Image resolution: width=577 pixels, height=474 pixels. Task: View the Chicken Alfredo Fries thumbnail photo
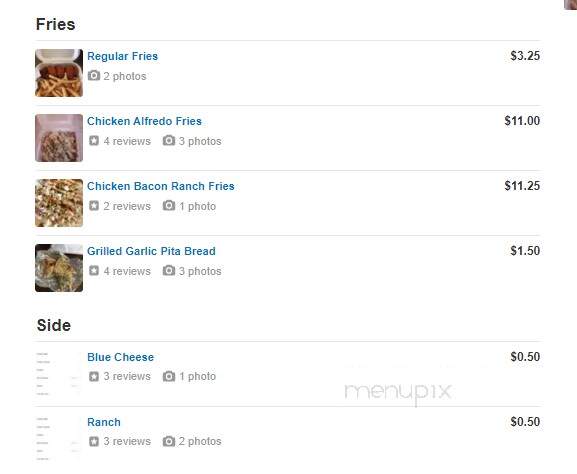pyautogui.click(x=59, y=138)
